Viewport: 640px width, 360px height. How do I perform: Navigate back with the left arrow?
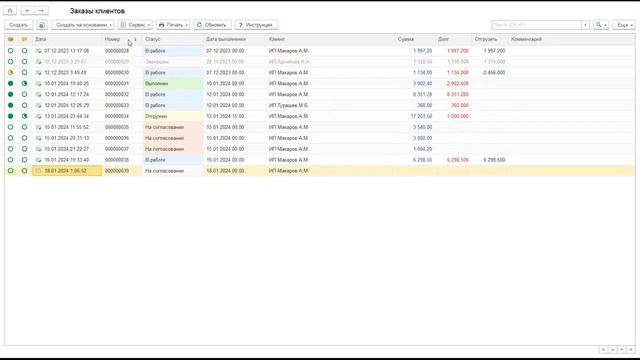[28, 11]
